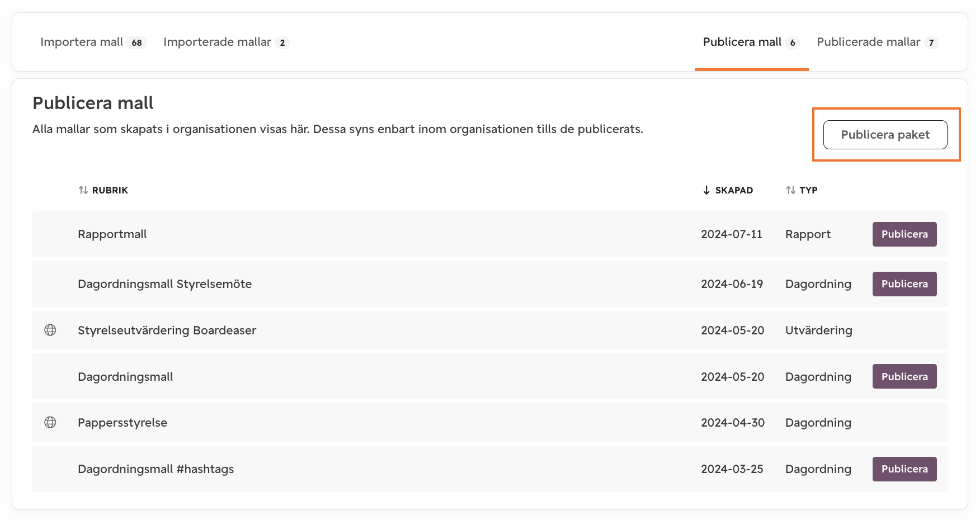Go to Publicerade mallar tab
The height and width of the screenshot is (520, 980).
pos(878,42)
